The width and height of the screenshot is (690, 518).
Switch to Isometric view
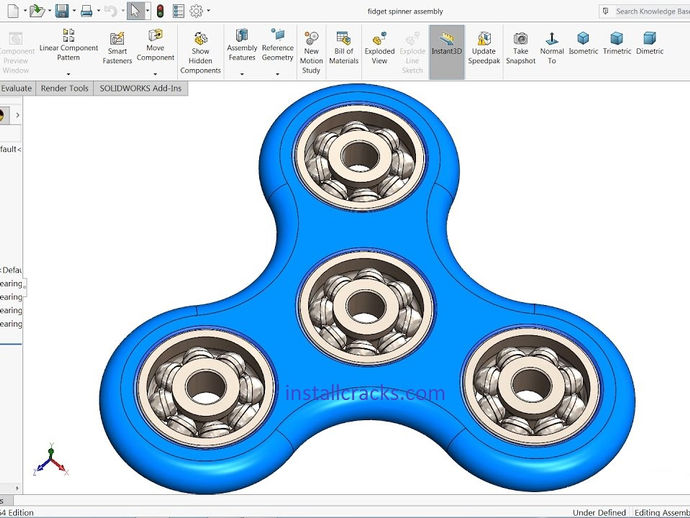tap(583, 43)
